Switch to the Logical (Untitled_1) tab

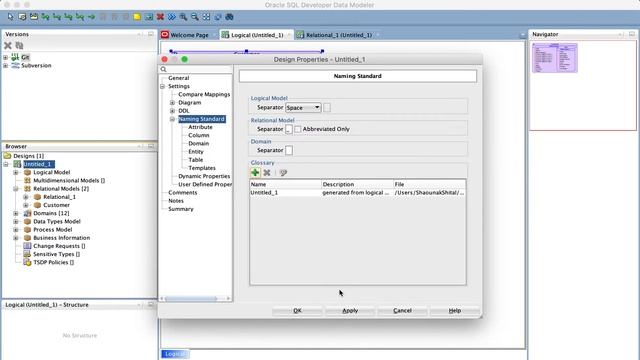[257, 35]
